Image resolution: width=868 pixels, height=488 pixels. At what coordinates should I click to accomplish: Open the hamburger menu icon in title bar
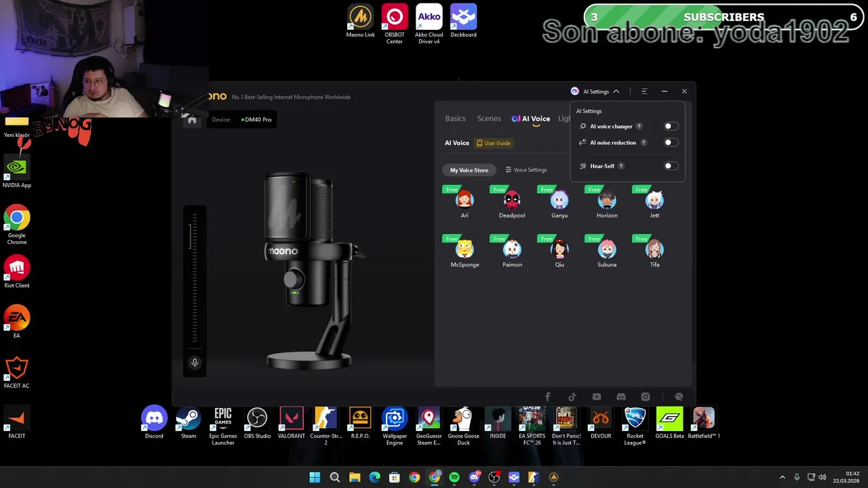coord(644,91)
